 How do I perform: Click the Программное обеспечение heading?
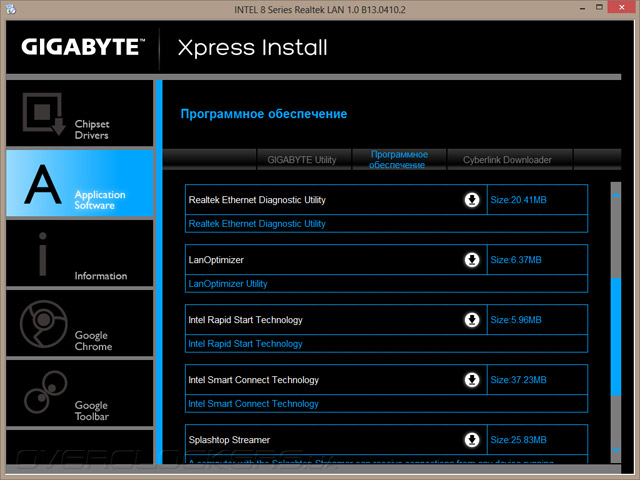[x=264, y=114]
